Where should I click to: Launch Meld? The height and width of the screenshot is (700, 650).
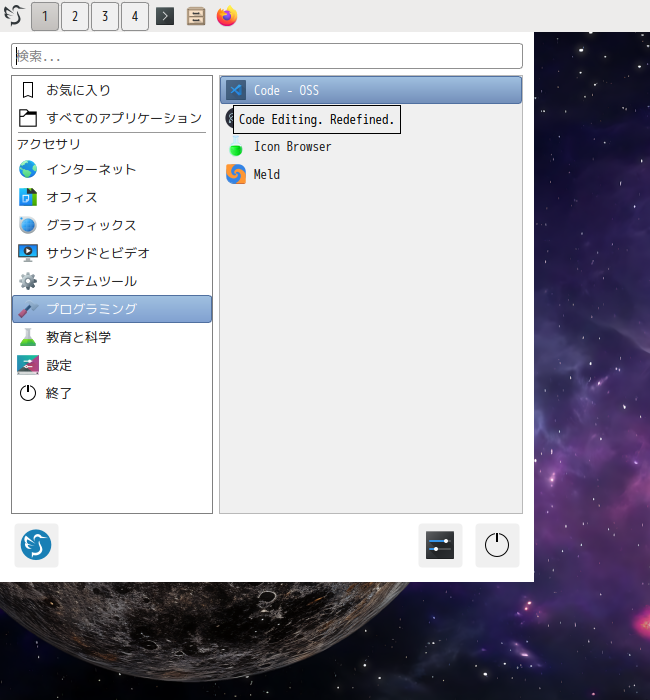[371, 174]
